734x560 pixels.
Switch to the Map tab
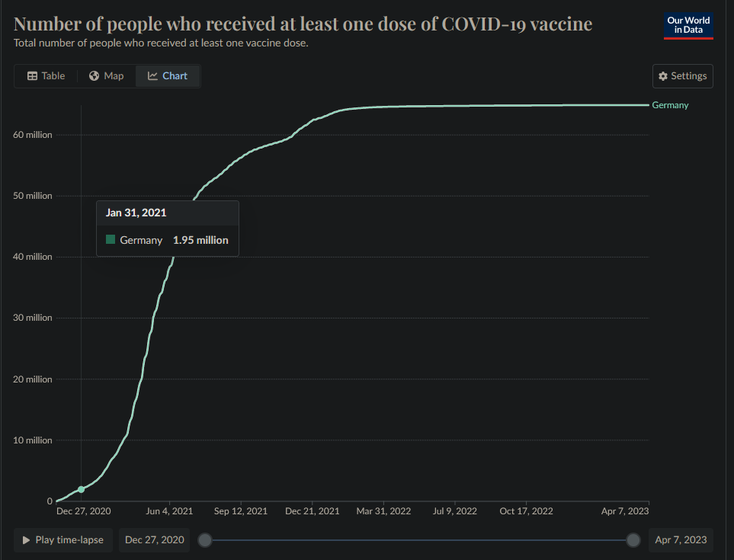click(x=106, y=76)
